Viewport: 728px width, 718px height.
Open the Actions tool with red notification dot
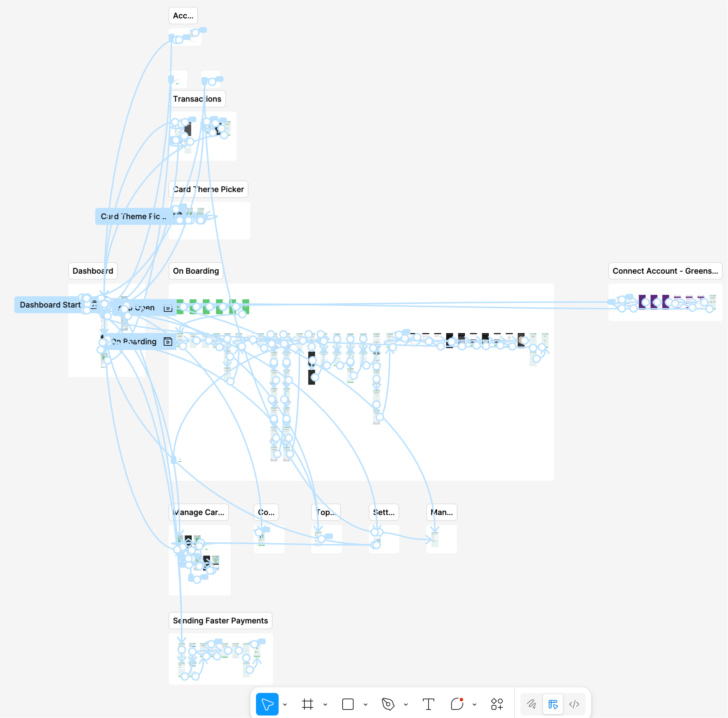point(457,704)
